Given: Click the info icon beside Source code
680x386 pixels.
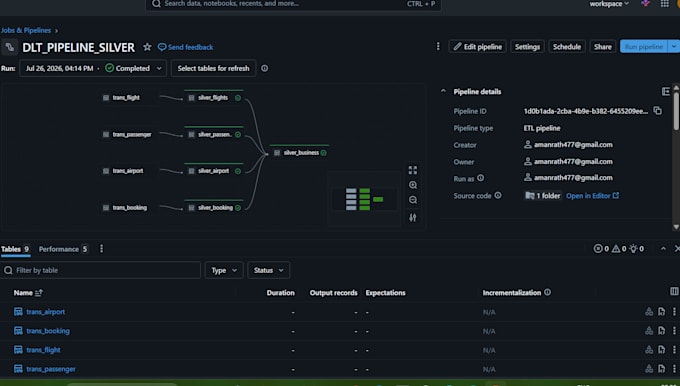Looking at the screenshot, I should (498, 196).
